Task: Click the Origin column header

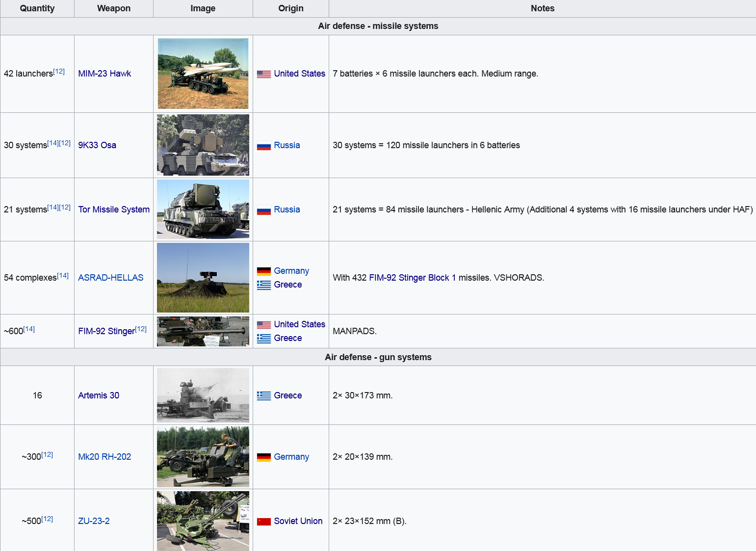Action: coord(291,8)
